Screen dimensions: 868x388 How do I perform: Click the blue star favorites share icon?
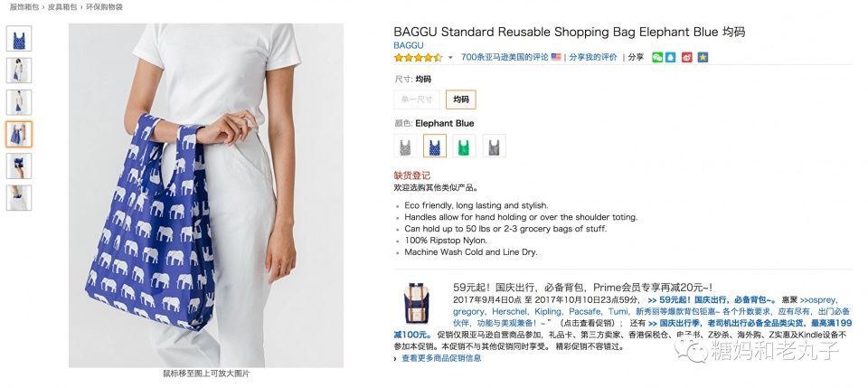703,57
